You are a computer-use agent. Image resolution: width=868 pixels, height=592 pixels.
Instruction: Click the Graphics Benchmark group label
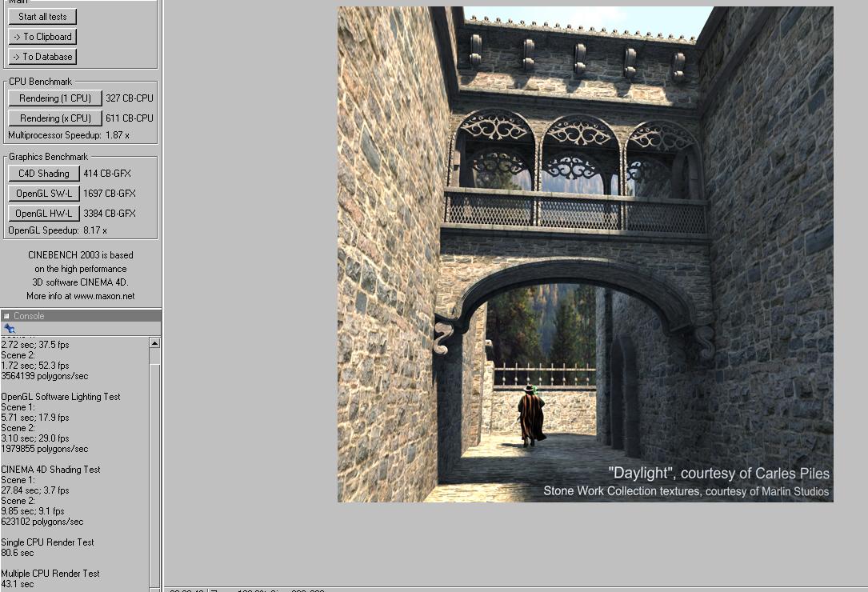[x=48, y=157]
